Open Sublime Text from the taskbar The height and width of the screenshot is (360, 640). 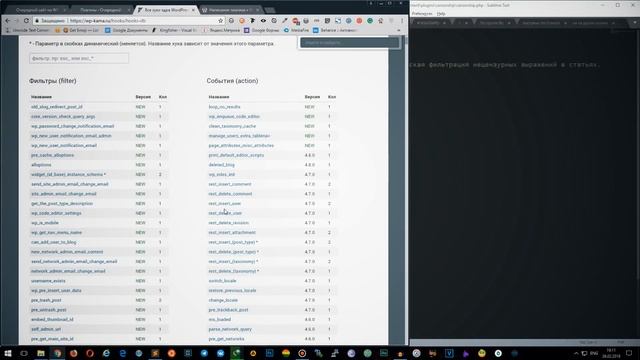click(x=155, y=353)
